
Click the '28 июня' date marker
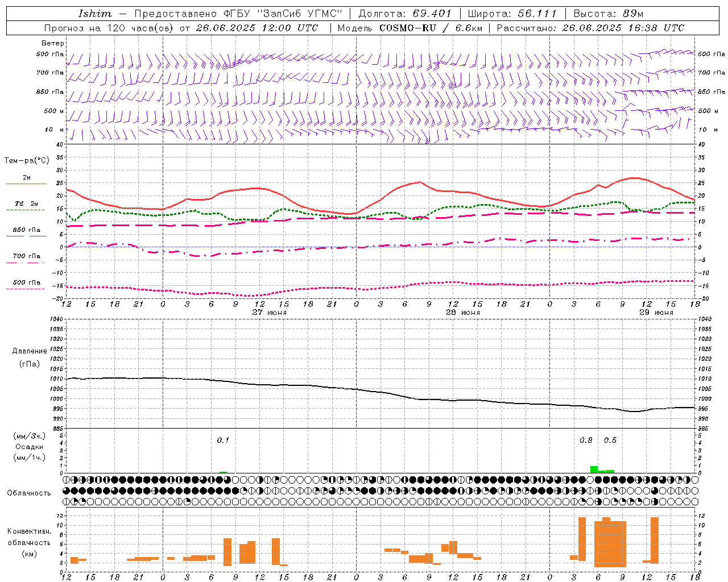pos(463,313)
